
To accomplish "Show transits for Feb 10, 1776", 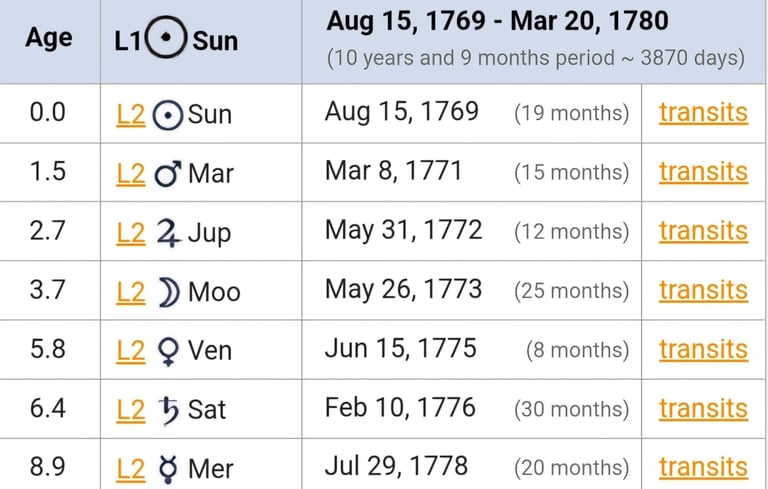I will click(x=703, y=408).
